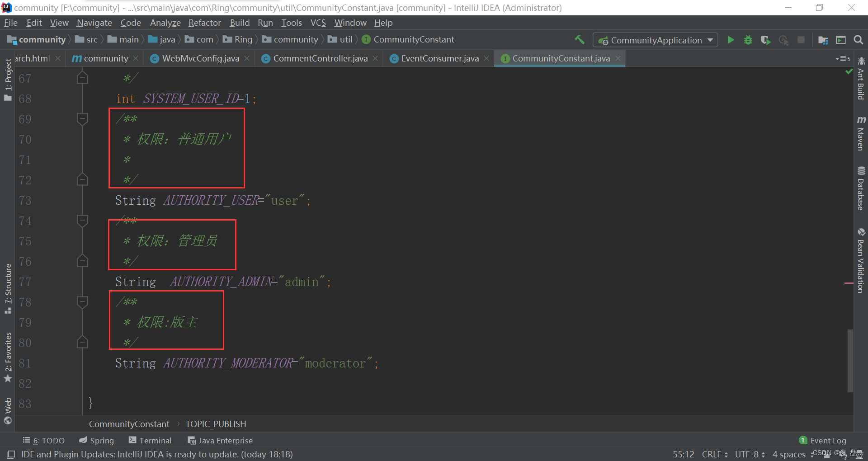Show the hidden editor tabs list
Screen dimensions: 868x461
click(x=843, y=59)
